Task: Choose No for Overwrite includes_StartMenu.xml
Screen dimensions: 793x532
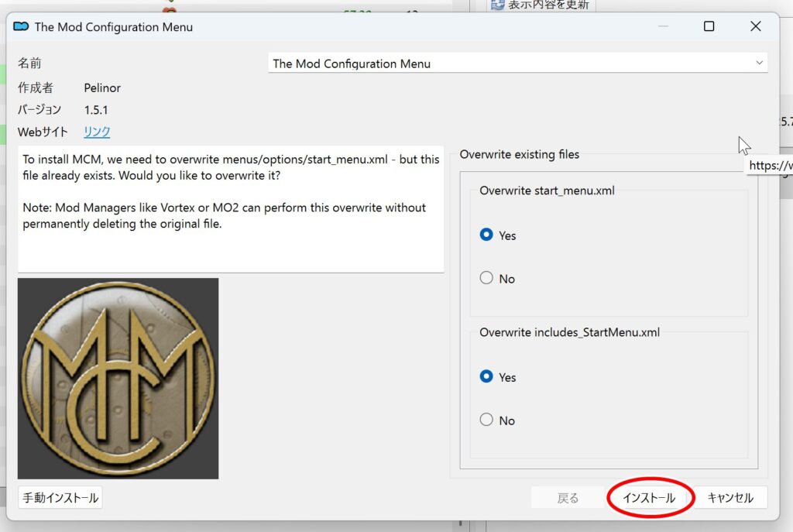Action: click(486, 420)
